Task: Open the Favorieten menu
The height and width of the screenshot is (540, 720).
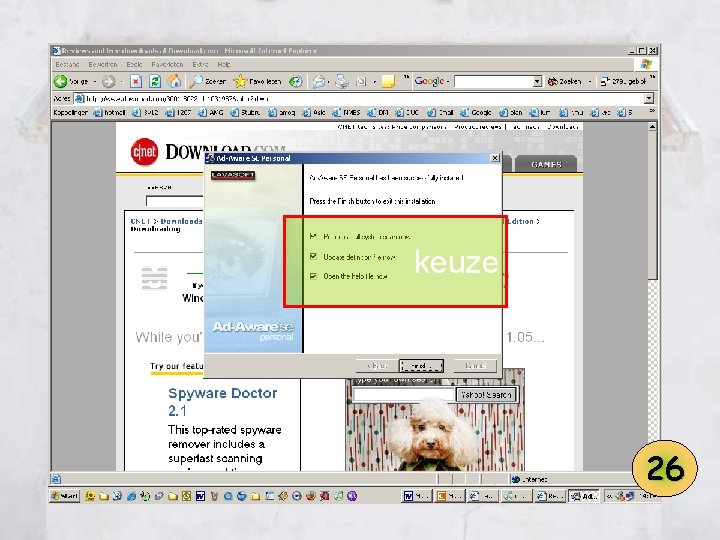Action: click(167, 64)
